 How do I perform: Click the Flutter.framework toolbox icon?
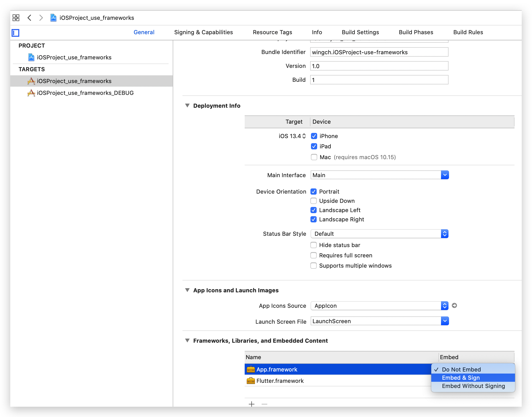click(x=251, y=381)
